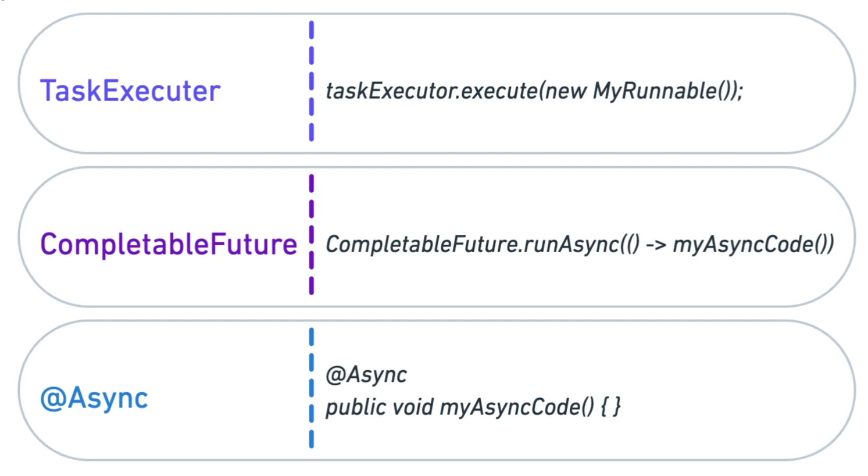Click the new keyword before MyRunnable

pyautogui.click(x=565, y=91)
